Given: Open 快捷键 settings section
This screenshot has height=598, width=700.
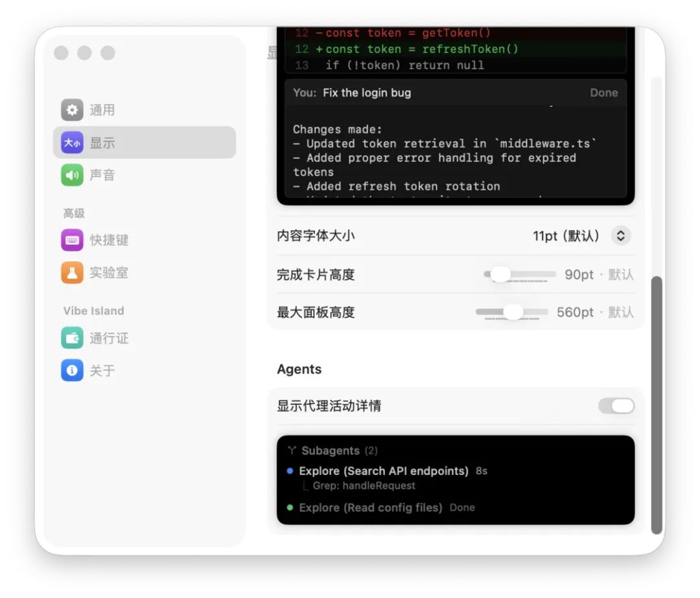Looking at the screenshot, I should coord(144,240).
